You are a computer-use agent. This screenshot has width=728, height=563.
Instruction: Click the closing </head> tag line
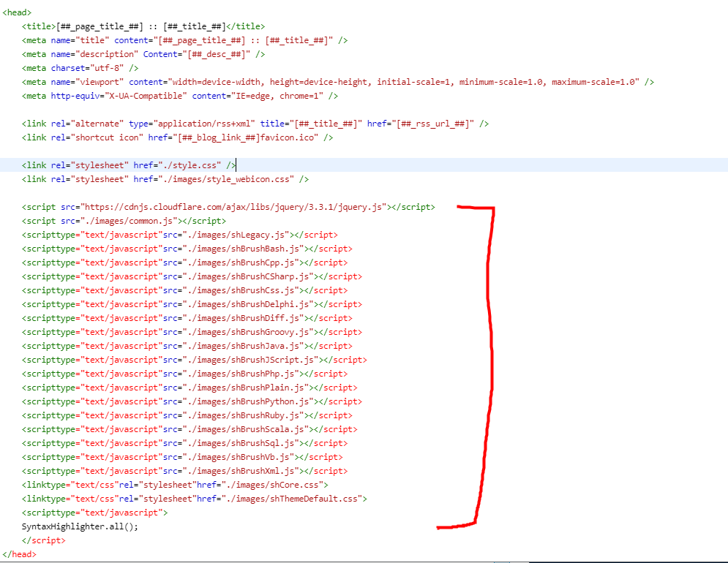coord(20,555)
